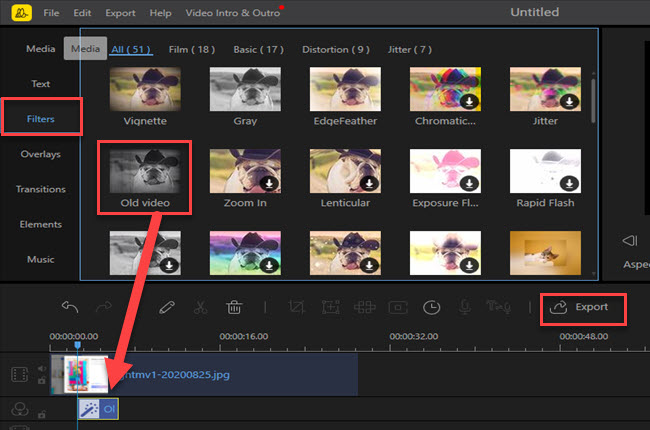Open the Transitions panel in sidebar

(41, 189)
